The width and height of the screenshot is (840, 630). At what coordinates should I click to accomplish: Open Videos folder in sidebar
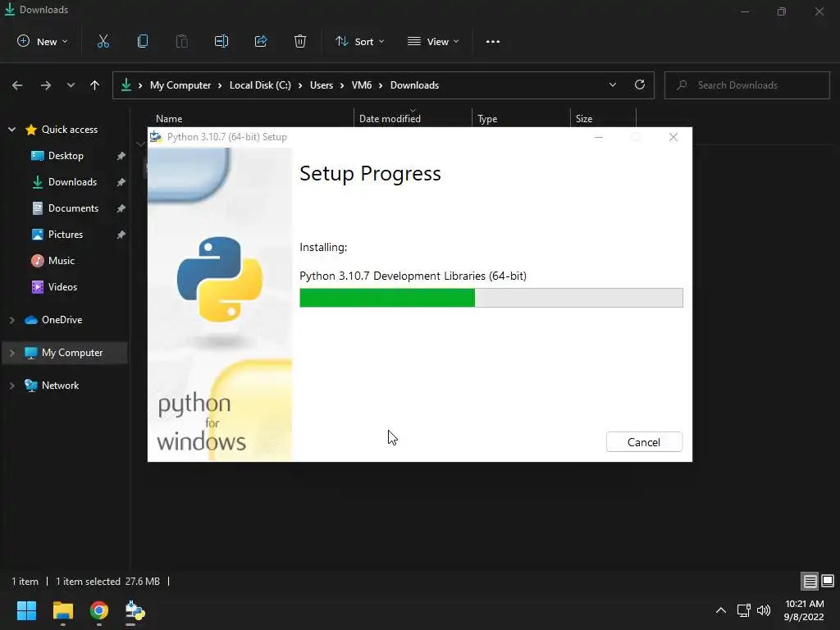coord(62,287)
